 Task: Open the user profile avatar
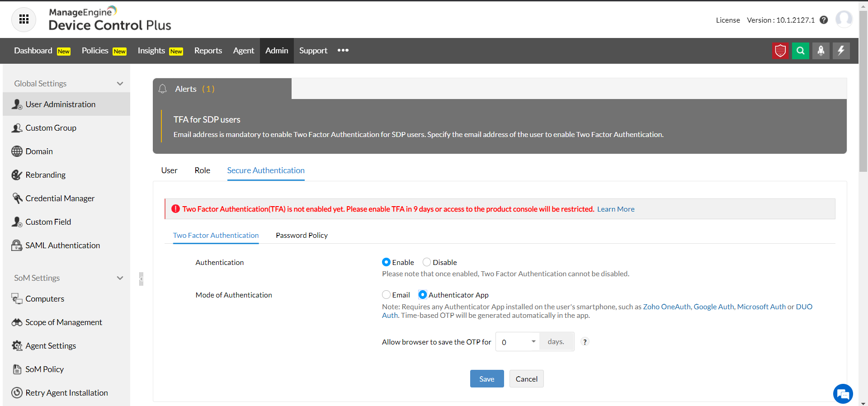point(844,19)
